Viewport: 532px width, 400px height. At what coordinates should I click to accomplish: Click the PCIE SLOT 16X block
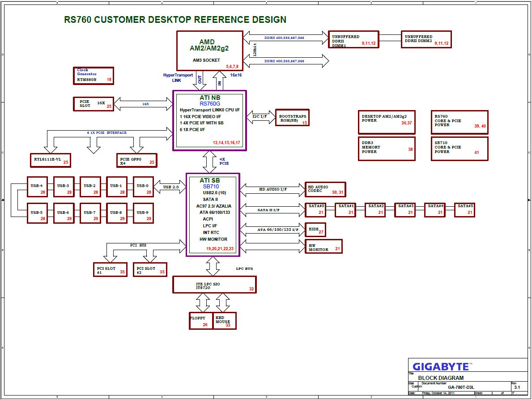pos(94,104)
